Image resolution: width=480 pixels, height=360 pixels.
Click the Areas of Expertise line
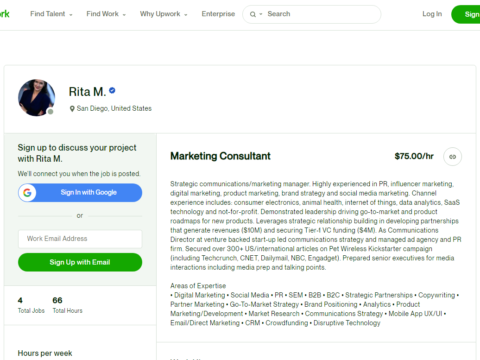tap(198, 286)
